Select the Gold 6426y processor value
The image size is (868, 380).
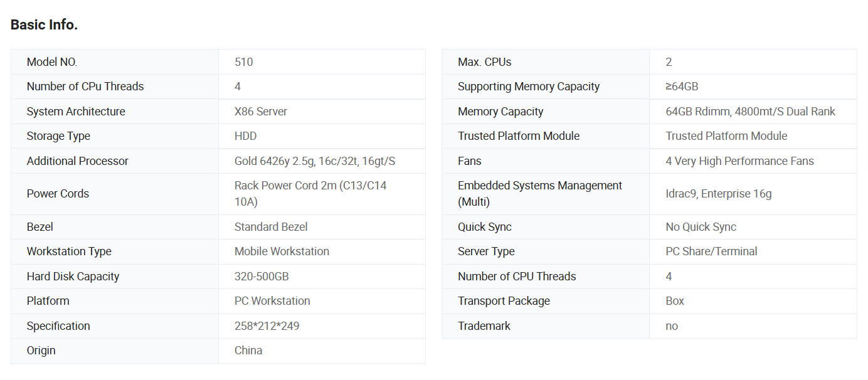[x=315, y=161]
